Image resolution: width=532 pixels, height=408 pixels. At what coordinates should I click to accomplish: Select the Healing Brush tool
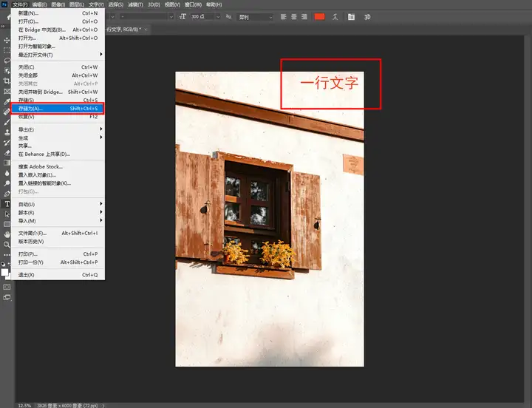pyautogui.click(x=7, y=112)
